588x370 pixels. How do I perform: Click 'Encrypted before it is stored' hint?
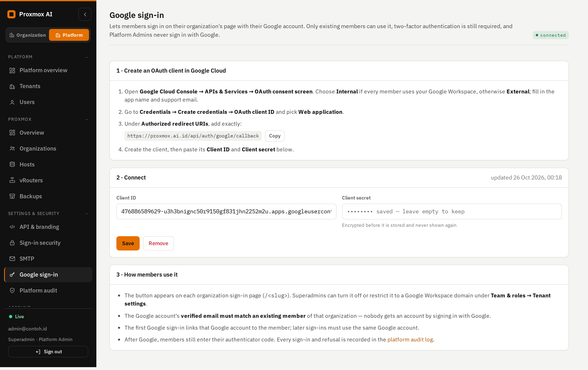click(x=399, y=225)
